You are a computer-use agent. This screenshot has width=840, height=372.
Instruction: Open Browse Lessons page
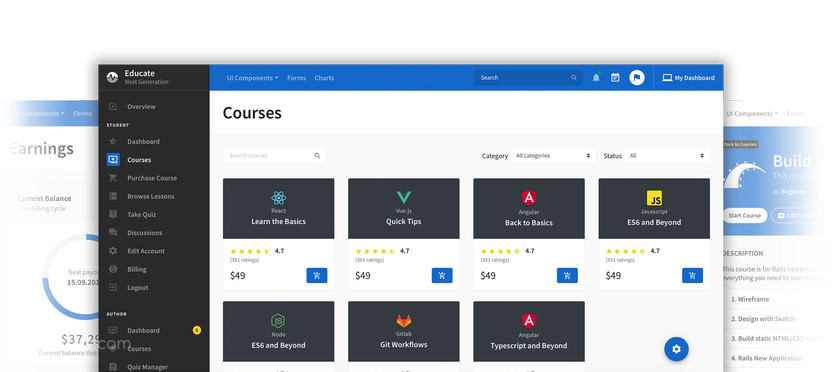(x=151, y=196)
